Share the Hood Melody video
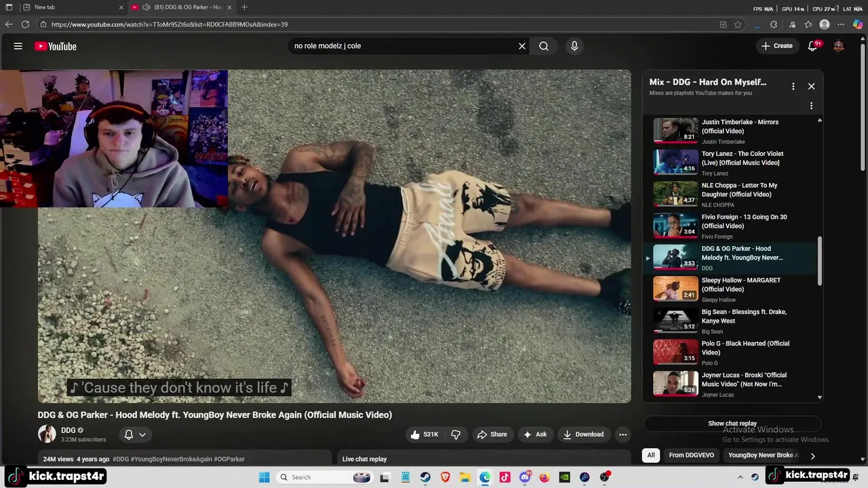Viewport: 868px width, 488px height. pyautogui.click(x=492, y=434)
